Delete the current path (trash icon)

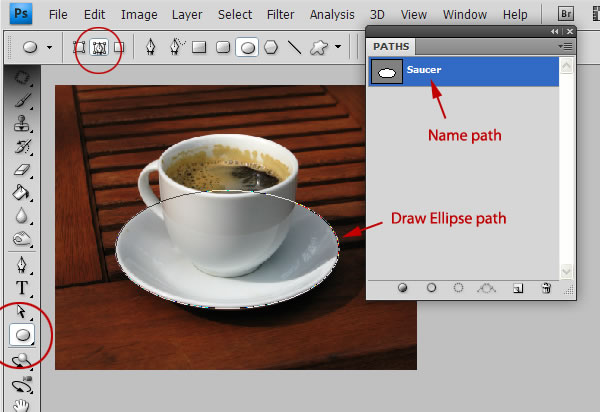[546, 288]
